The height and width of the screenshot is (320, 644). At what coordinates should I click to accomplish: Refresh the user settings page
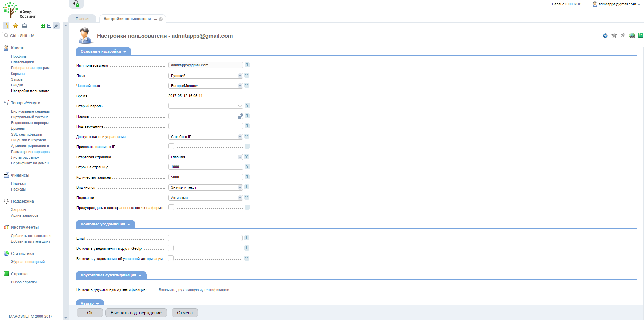click(x=605, y=35)
